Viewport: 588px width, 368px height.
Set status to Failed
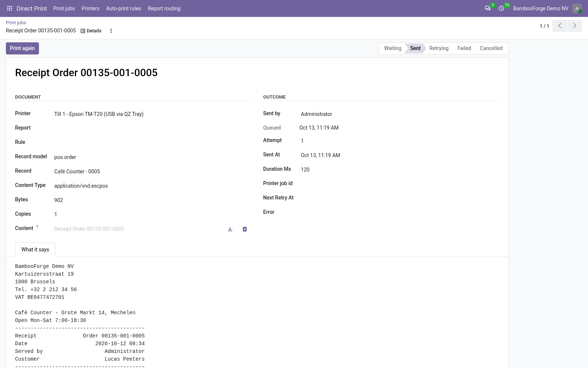pos(464,48)
